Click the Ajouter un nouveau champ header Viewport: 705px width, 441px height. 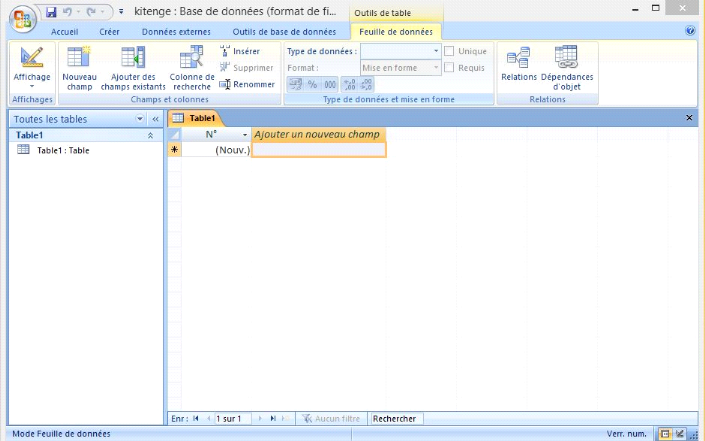[318, 134]
